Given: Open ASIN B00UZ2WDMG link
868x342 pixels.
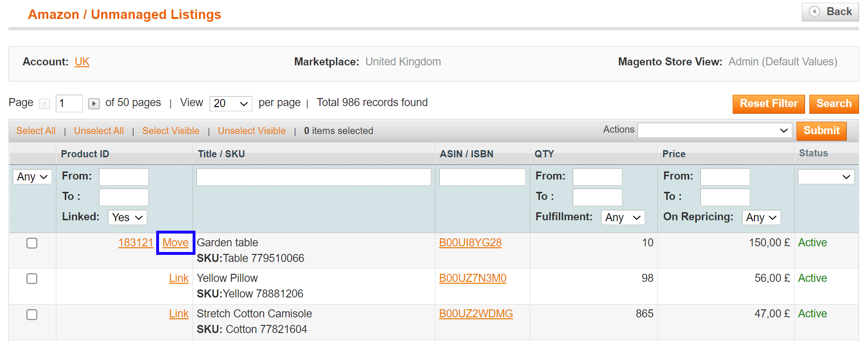Looking at the screenshot, I should tap(476, 314).
